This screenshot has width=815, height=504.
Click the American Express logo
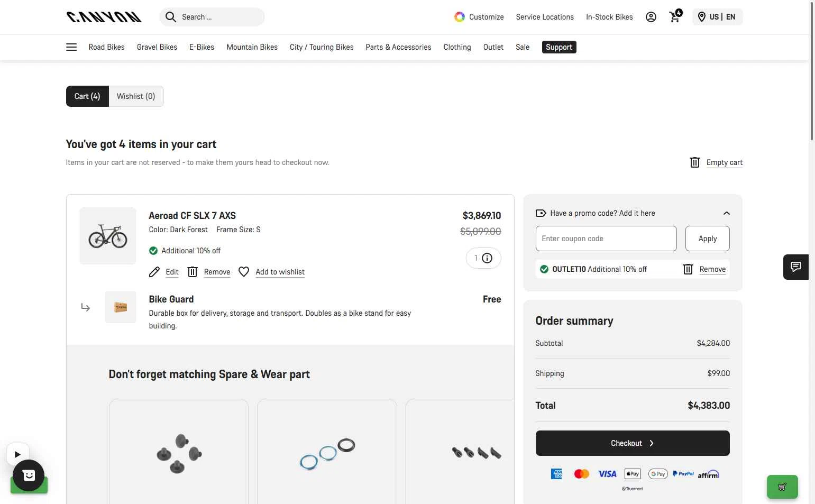click(556, 474)
